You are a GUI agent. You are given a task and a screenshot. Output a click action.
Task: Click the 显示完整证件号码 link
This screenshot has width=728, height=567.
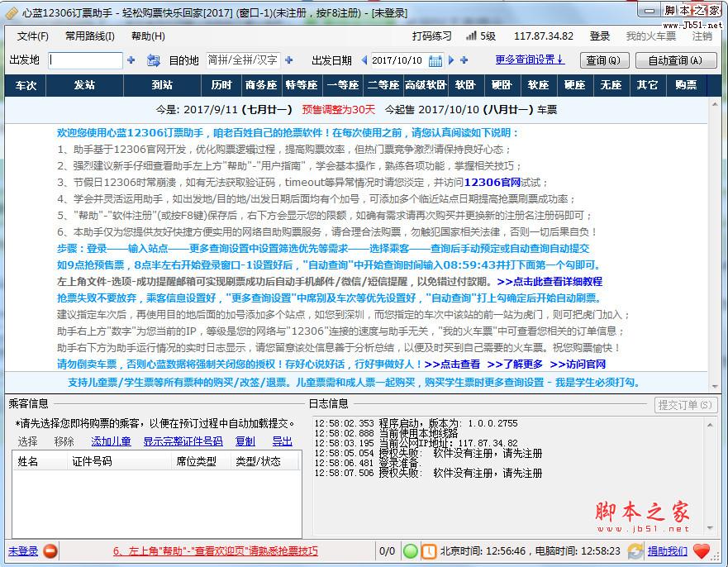coord(183,441)
